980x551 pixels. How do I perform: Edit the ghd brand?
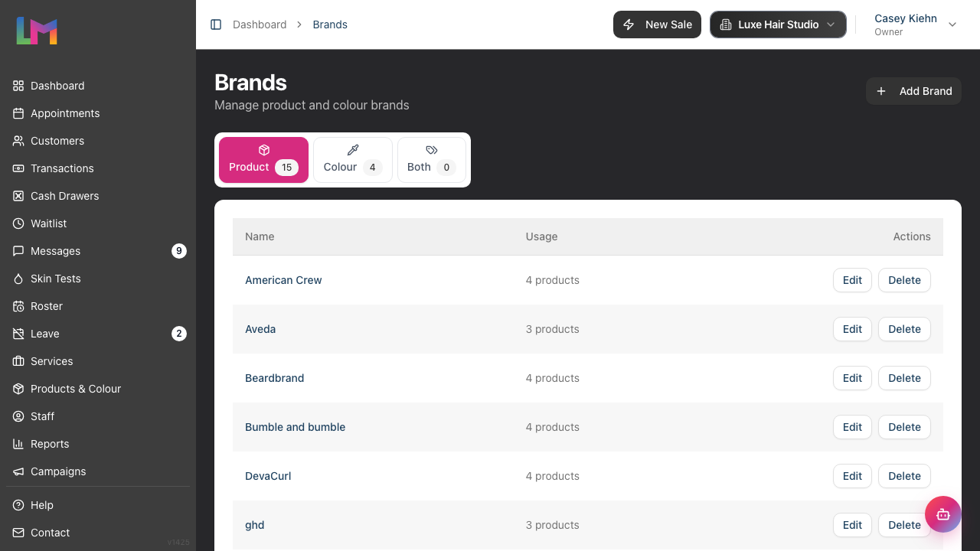click(852, 525)
